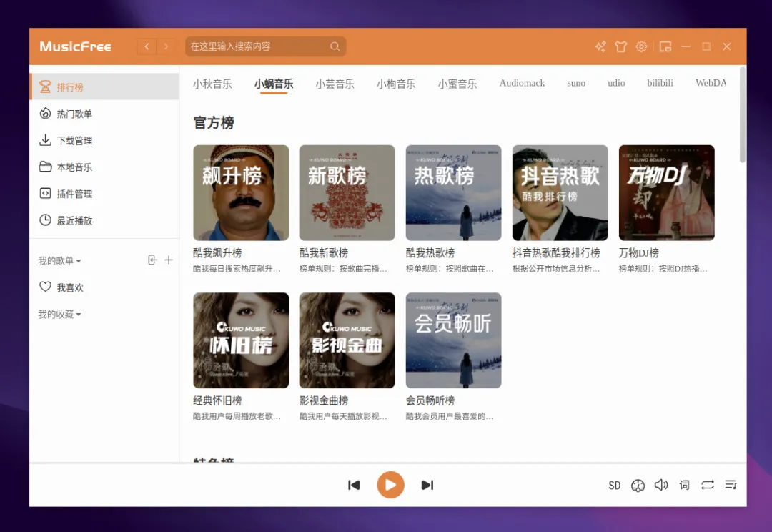Open 本地音乐 local music

[104, 167]
